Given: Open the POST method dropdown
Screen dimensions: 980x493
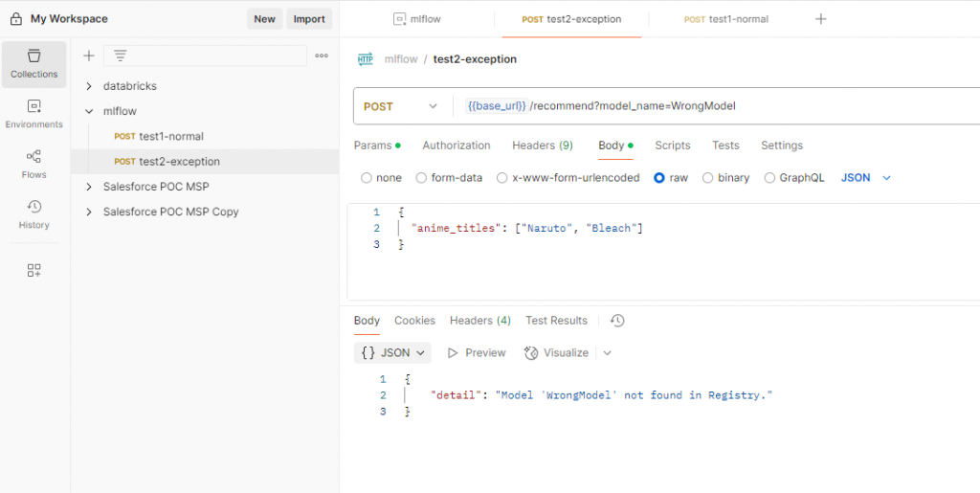Looking at the screenshot, I should 402,106.
